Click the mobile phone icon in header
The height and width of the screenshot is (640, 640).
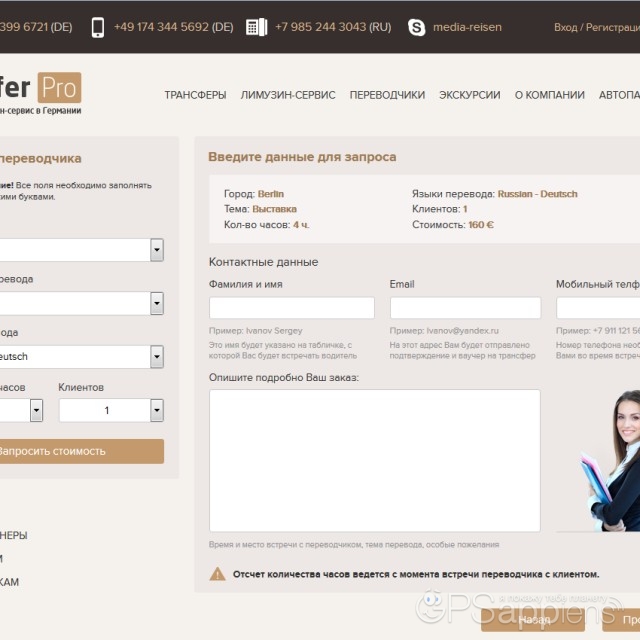click(x=98, y=27)
